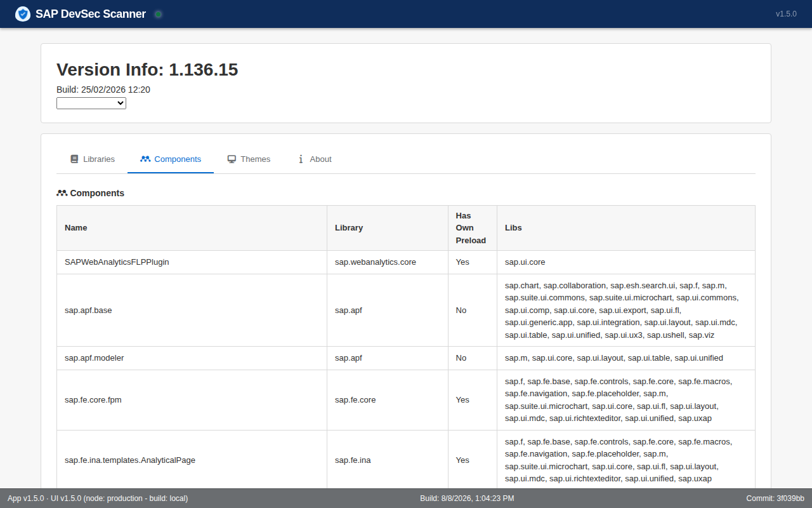The height and width of the screenshot is (508, 812).
Task: Click the Libs list of sap.apf.base row
Action: click(626, 311)
